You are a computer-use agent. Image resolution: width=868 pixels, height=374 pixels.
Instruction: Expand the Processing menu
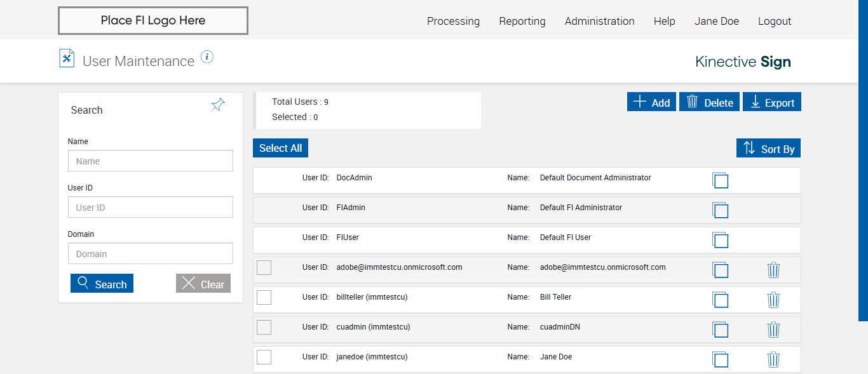pos(453,21)
